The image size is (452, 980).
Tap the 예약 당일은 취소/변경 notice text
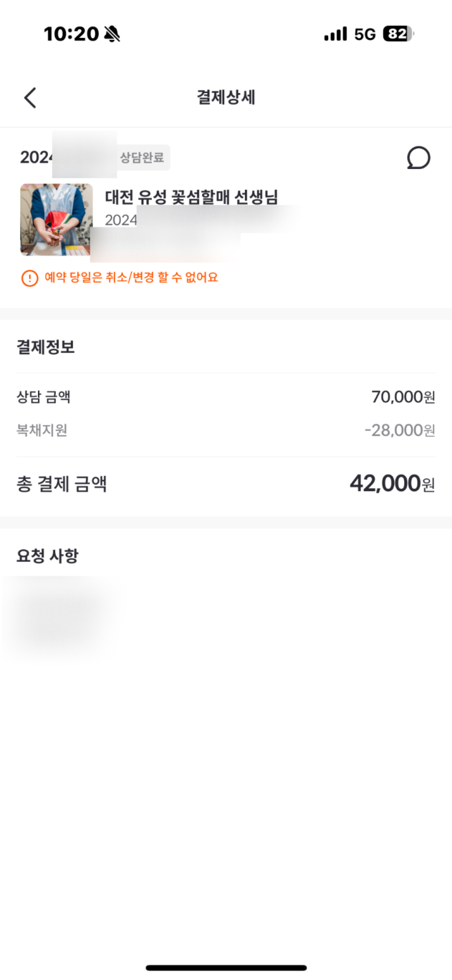(x=131, y=277)
